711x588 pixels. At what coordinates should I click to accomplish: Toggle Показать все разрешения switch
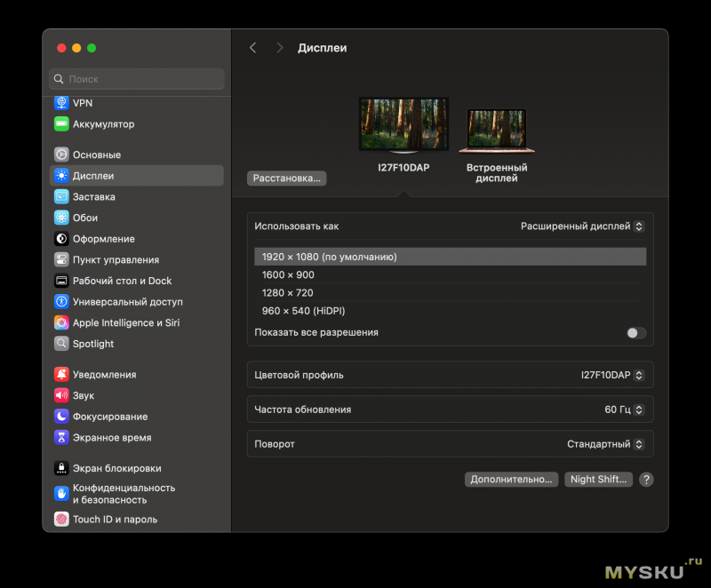coord(635,333)
